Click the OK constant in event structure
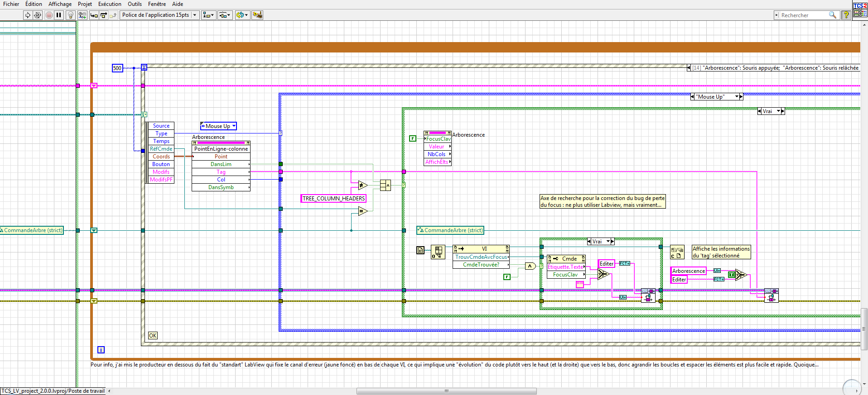 153,336
